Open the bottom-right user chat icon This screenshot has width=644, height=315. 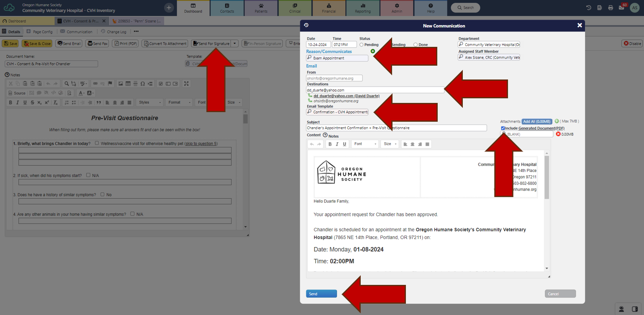point(621,309)
